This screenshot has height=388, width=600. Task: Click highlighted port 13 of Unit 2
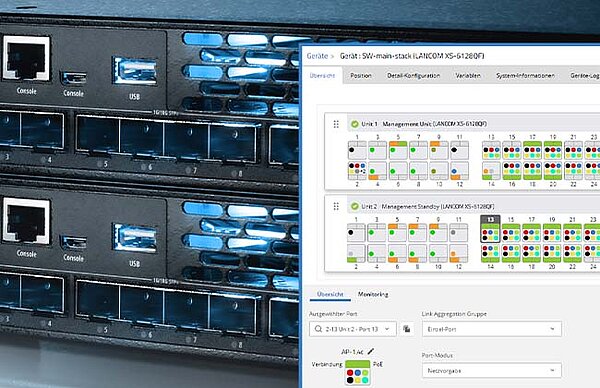coord(490,229)
